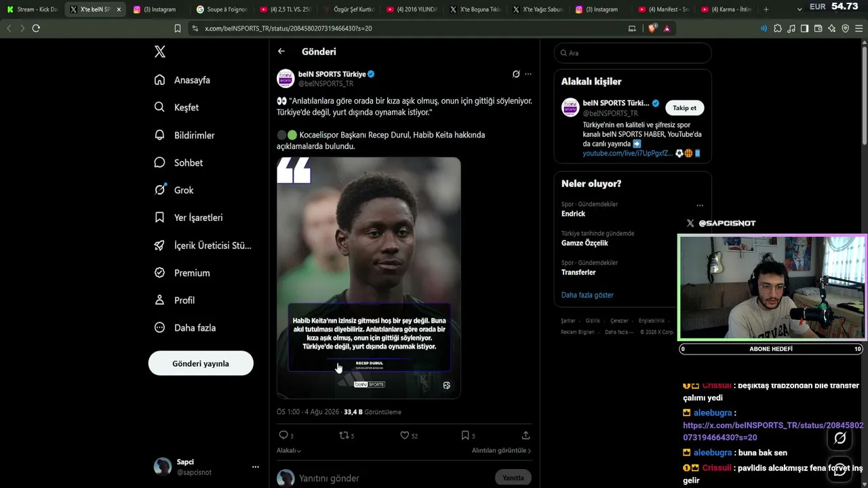Open Alıntıları görüntüle link
The width and height of the screenshot is (868, 488).
501,450
